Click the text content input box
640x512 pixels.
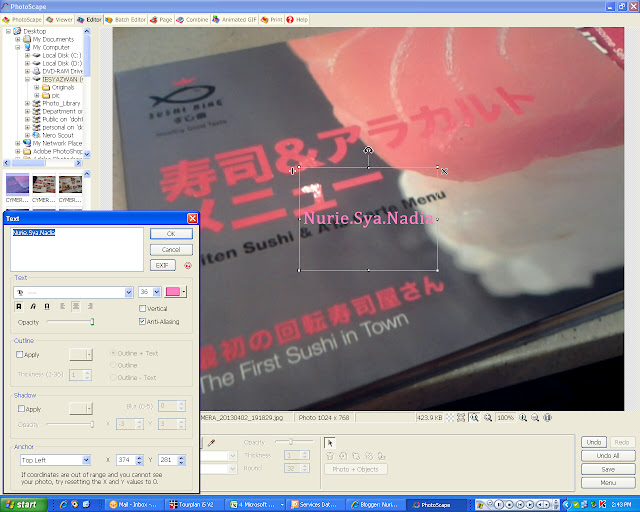click(x=77, y=249)
